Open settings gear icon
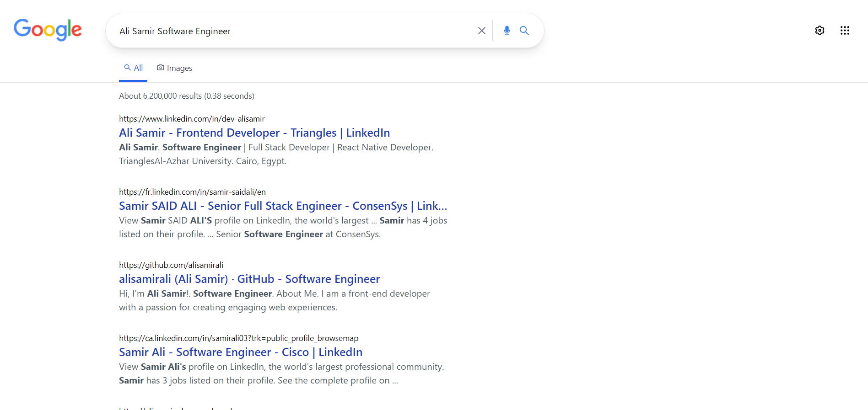Image resolution: width=868 pixels, height=410 pixels. click(819, 31)
